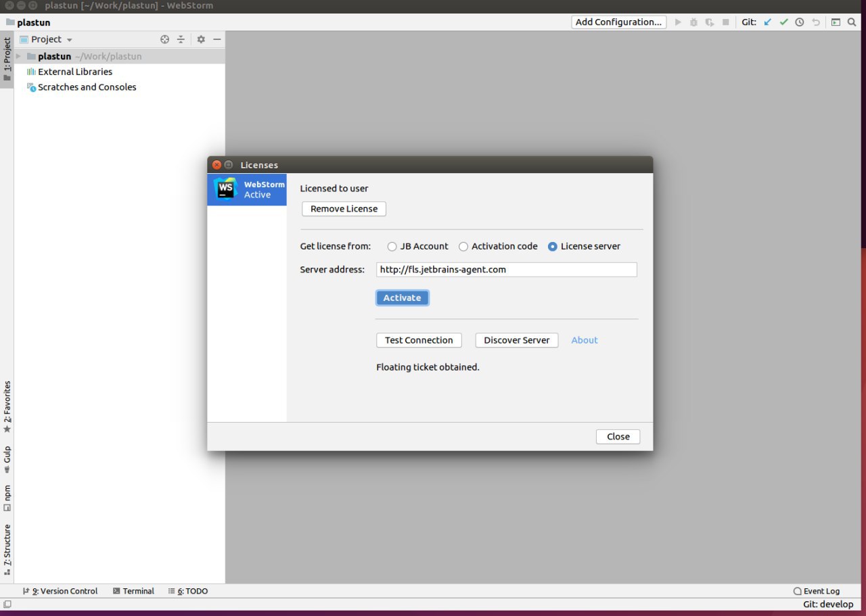
Task: Select WebStorm Active entry in license list
Action: tap(247, 189)
